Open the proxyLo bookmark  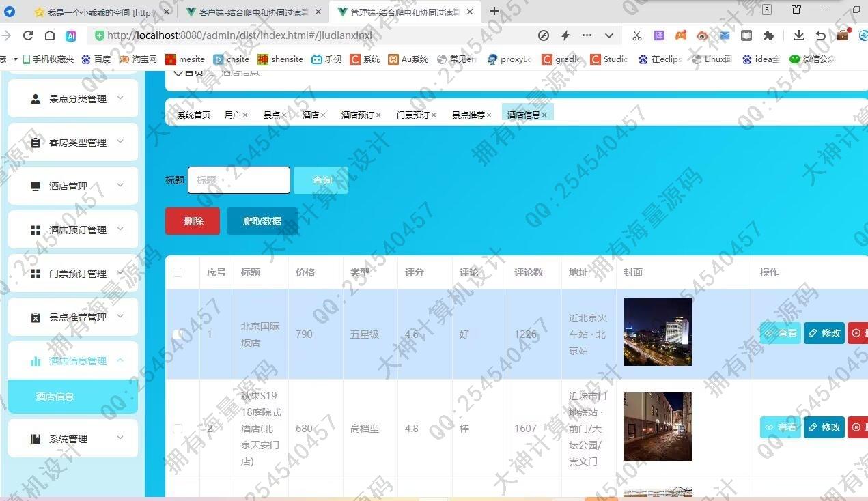click(x=509, y=59)
